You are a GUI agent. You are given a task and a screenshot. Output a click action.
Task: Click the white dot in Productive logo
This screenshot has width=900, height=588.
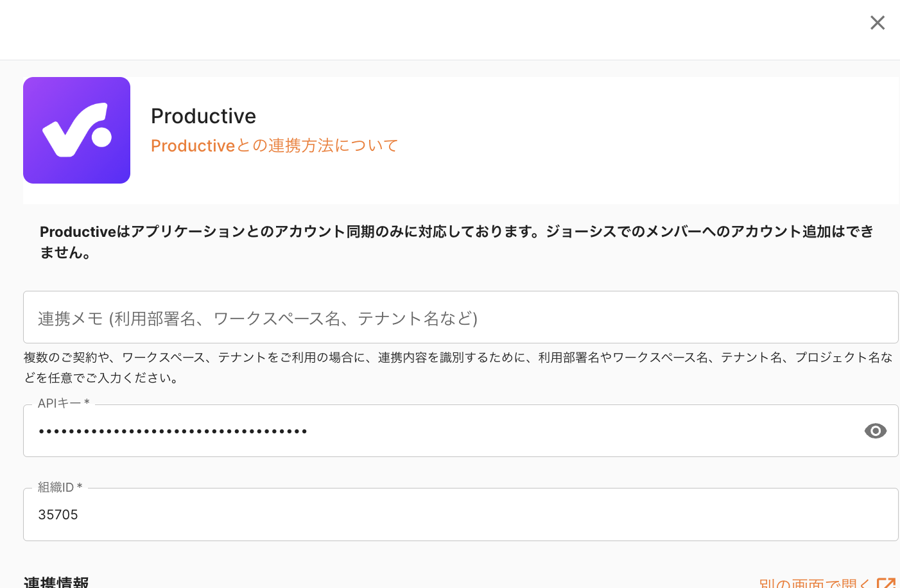tap(102, 136)
